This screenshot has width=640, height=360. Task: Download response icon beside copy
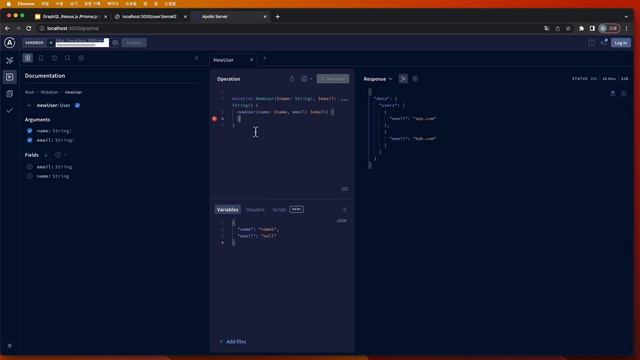click(624, 93)
